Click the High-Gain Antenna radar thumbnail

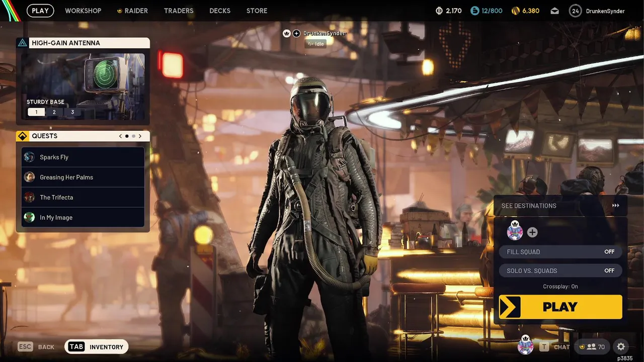(x=83, y=85)
